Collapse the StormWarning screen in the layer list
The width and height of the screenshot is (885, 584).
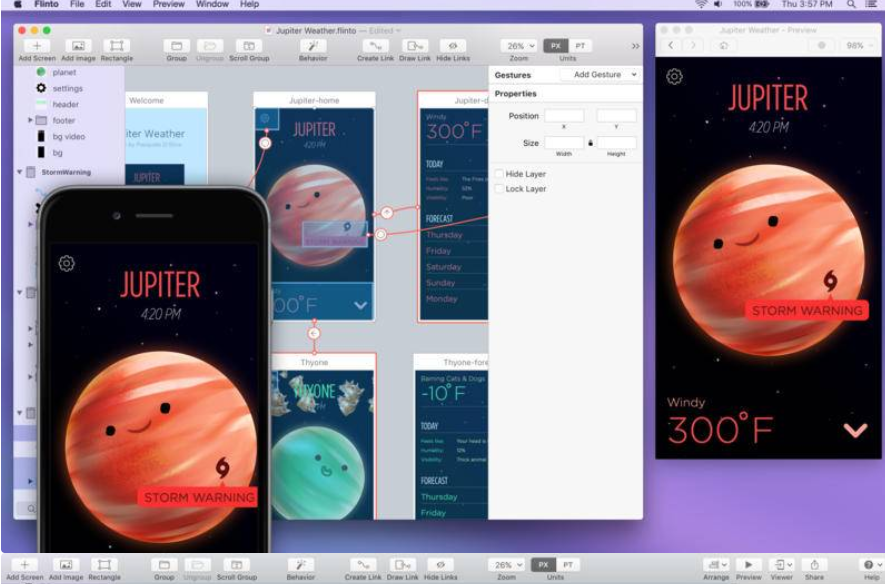click(x=20, y=172)
